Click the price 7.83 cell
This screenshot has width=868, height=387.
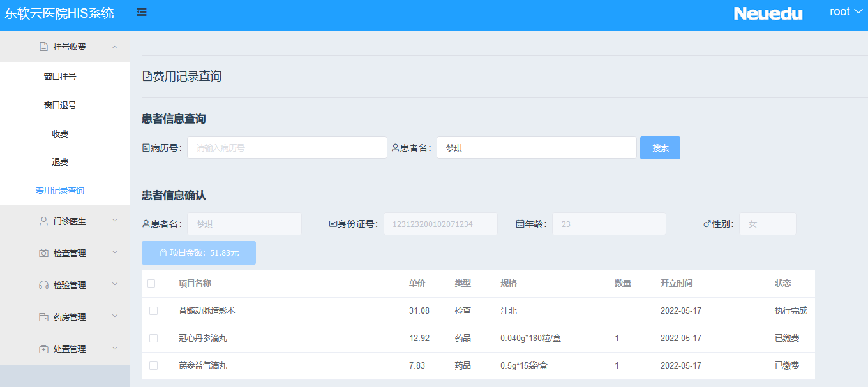click(x=417, y=366)
